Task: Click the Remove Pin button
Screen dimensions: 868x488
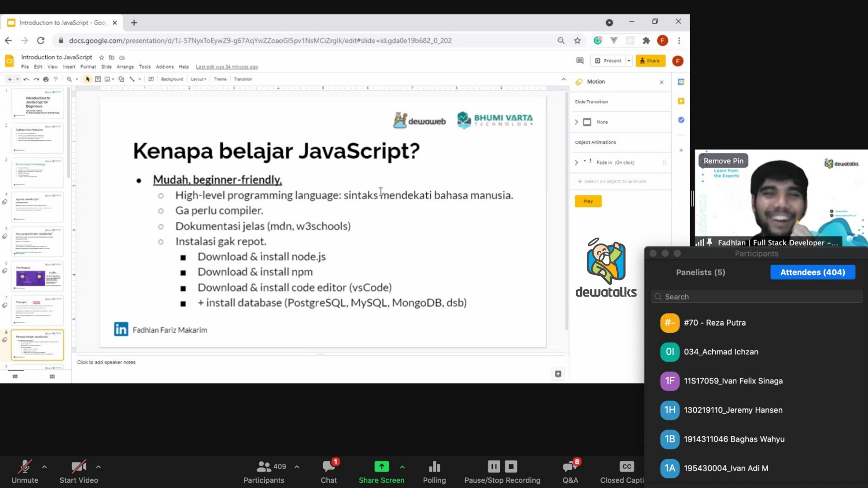Action: point(723,161)
